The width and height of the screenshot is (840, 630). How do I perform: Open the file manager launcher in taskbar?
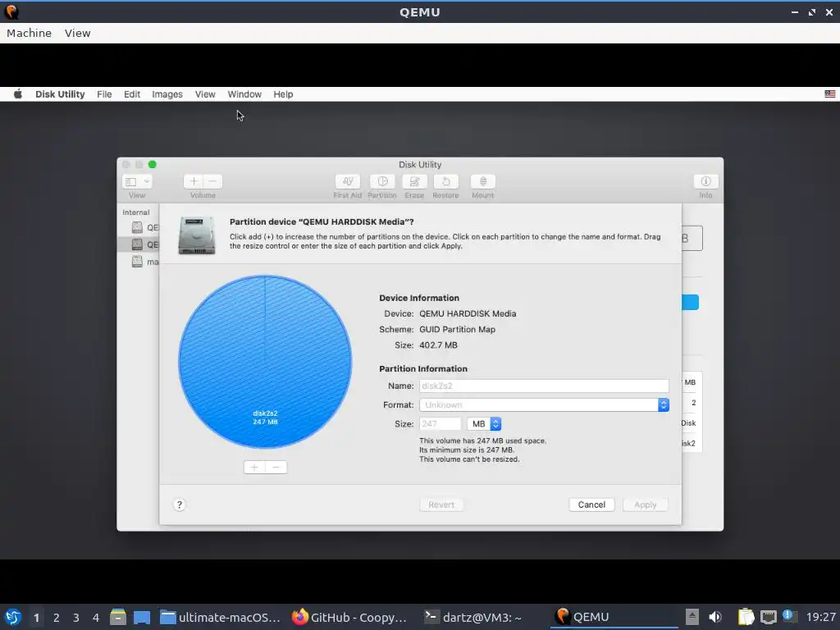(118, 617)
